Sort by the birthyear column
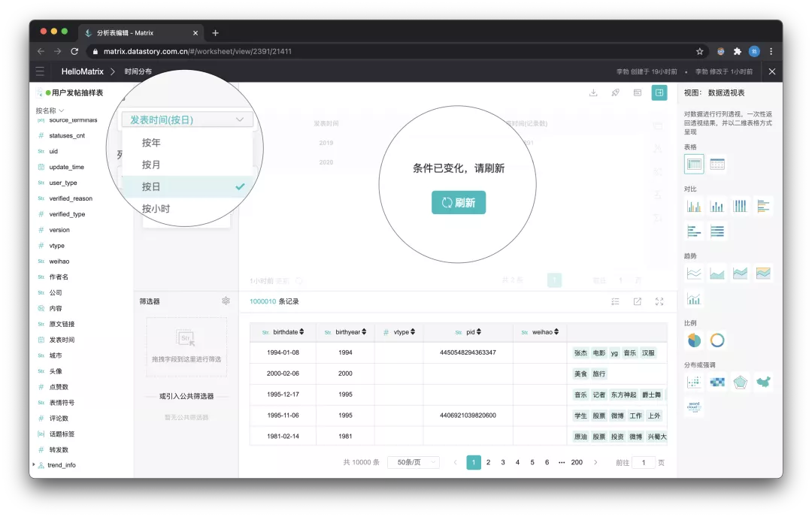Image resolution: width=812 pixels, height=517 pixels. (364, 331)
